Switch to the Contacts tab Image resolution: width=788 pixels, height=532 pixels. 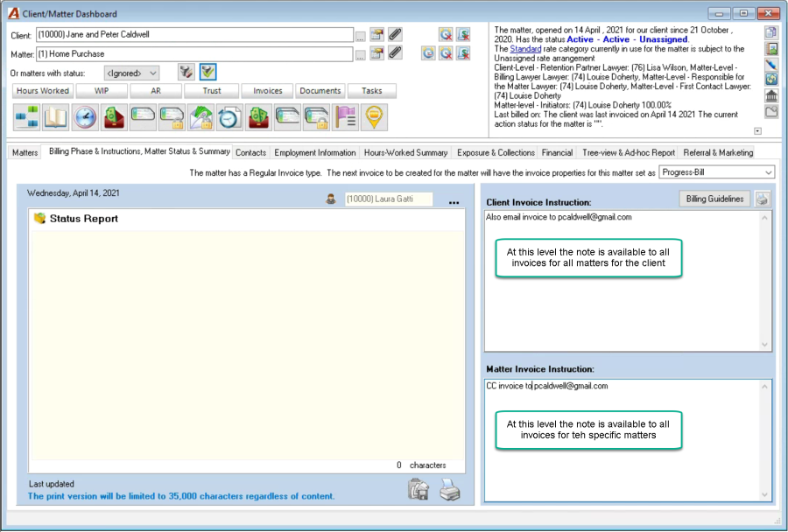[x=250, y=153]
